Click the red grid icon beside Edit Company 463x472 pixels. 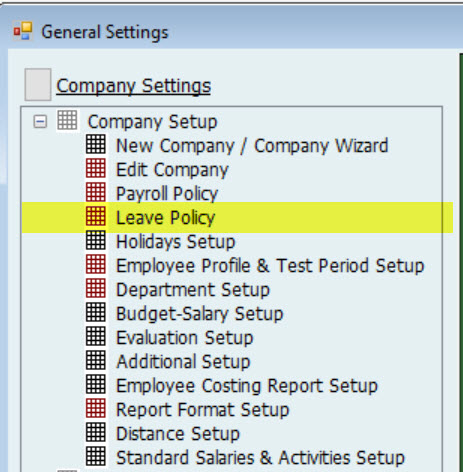point(96,168)
